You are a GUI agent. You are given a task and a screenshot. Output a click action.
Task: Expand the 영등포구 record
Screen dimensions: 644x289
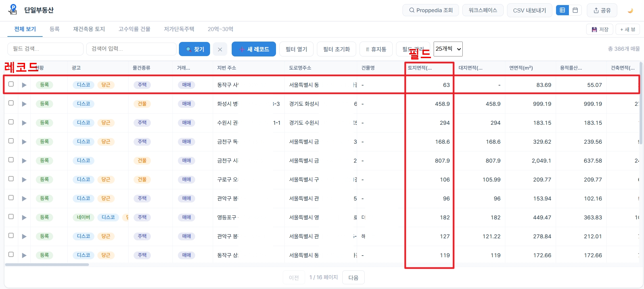(24, 217)
